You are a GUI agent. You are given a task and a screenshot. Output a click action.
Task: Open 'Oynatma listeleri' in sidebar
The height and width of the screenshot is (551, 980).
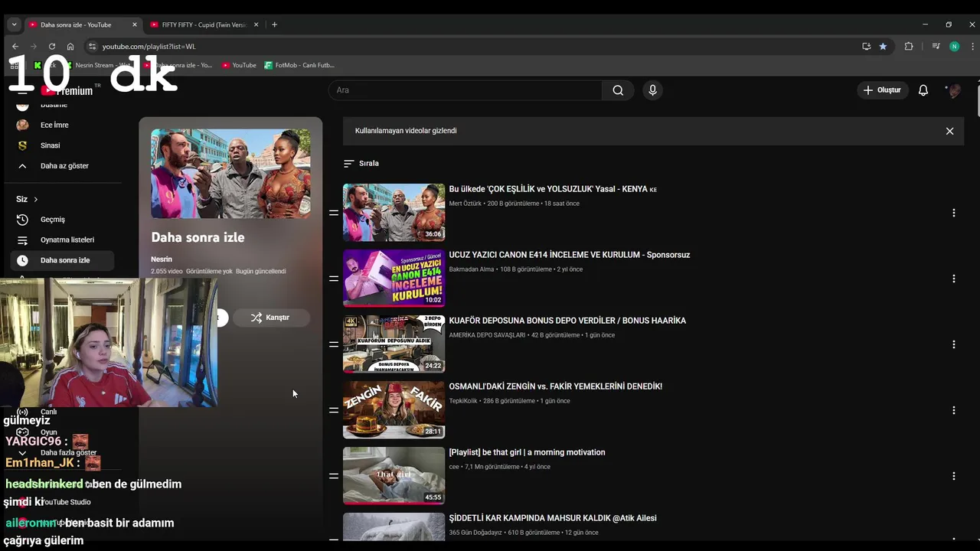pyautogui.click(x=63, y=240)
